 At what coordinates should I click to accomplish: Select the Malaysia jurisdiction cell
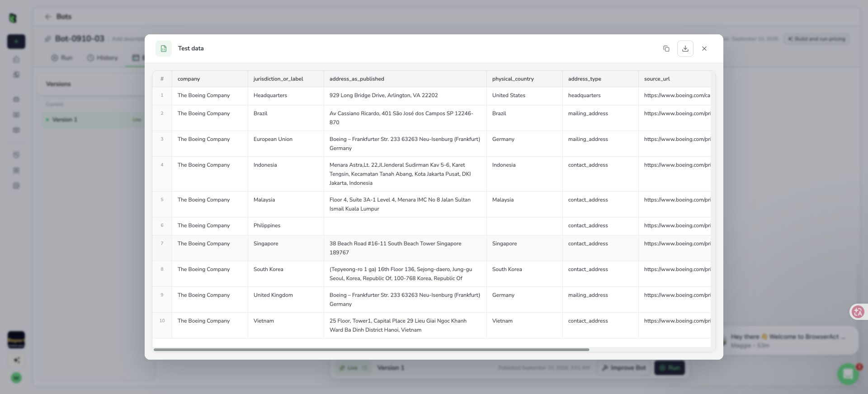point(286,204)
